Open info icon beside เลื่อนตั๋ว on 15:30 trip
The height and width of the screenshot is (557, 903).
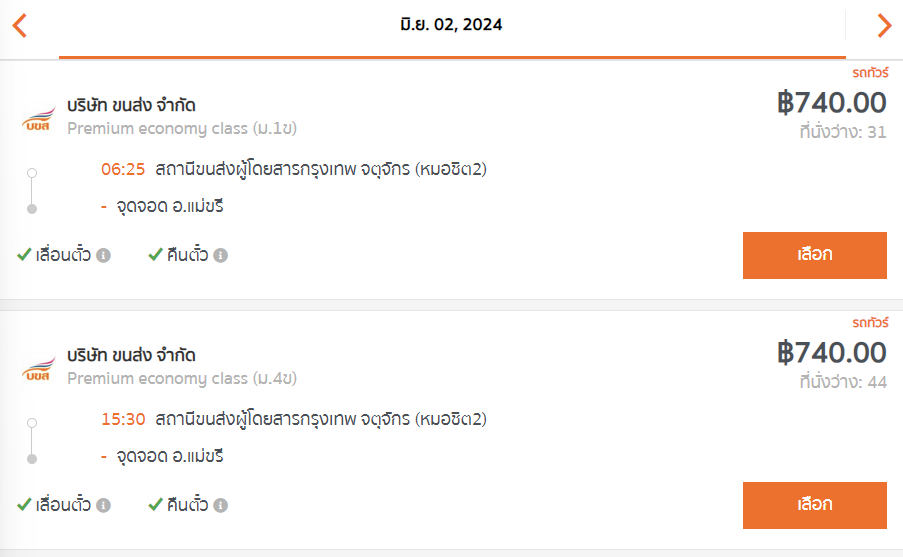pyautogui.click(x=104, y=505)
